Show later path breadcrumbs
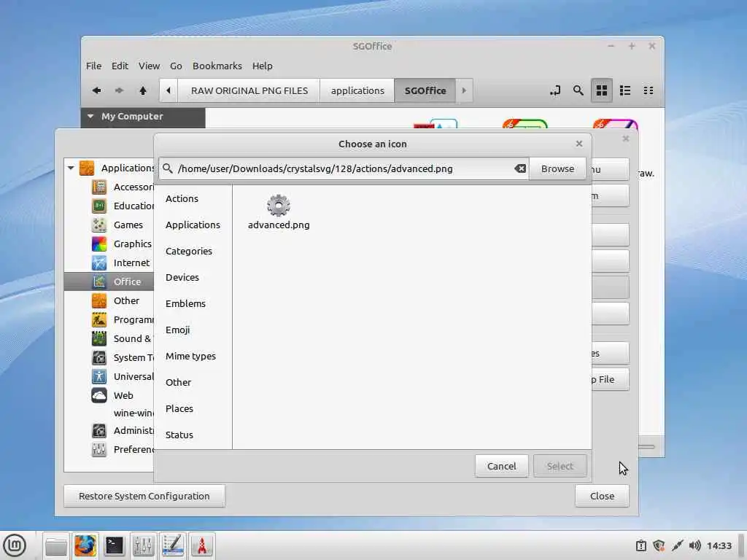Screen dimensions: 747x560 point(464,90)
